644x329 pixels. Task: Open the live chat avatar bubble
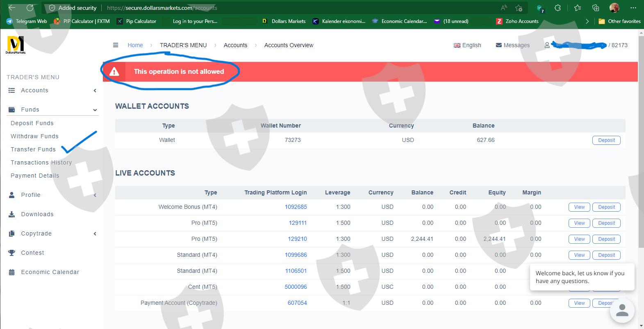tap(622, 311)
